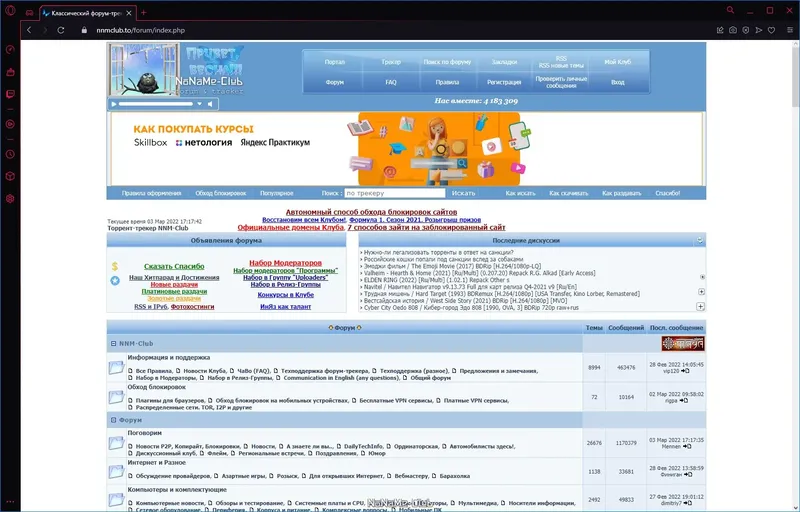Open the Портал menu item
Screen dimensions: 800x512
click(335, 62)
